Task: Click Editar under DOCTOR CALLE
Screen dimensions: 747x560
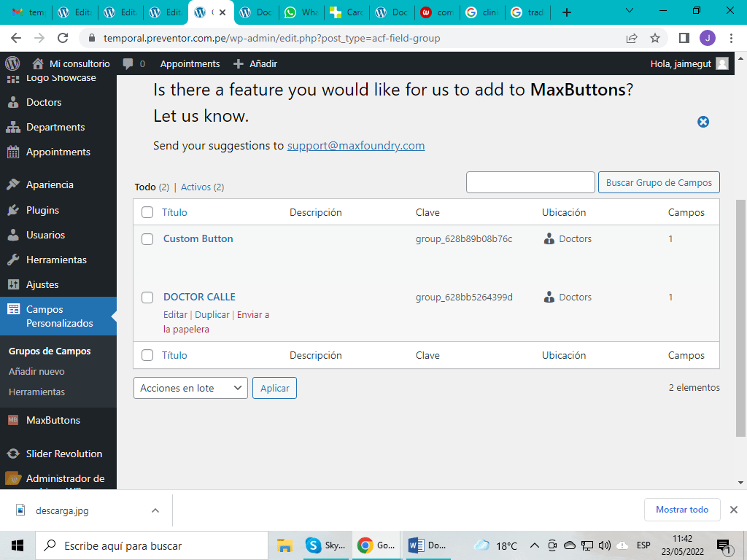Action: coord(175,315)
